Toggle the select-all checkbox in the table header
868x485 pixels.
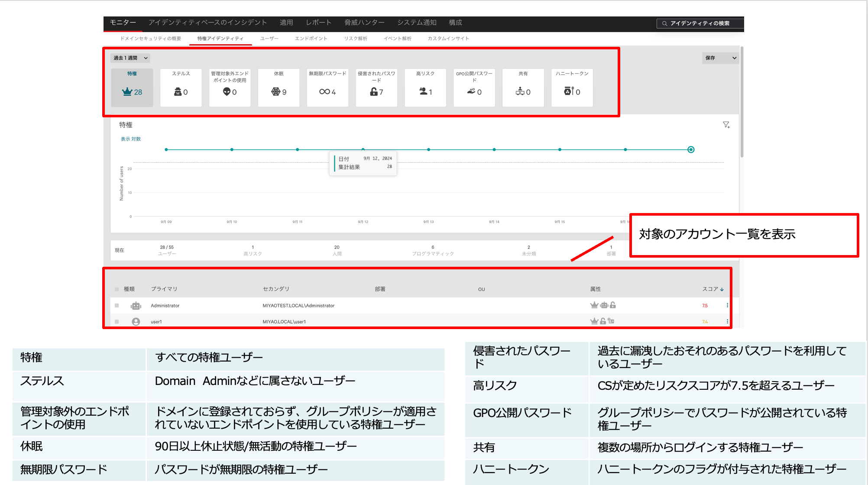pos(117,289)
